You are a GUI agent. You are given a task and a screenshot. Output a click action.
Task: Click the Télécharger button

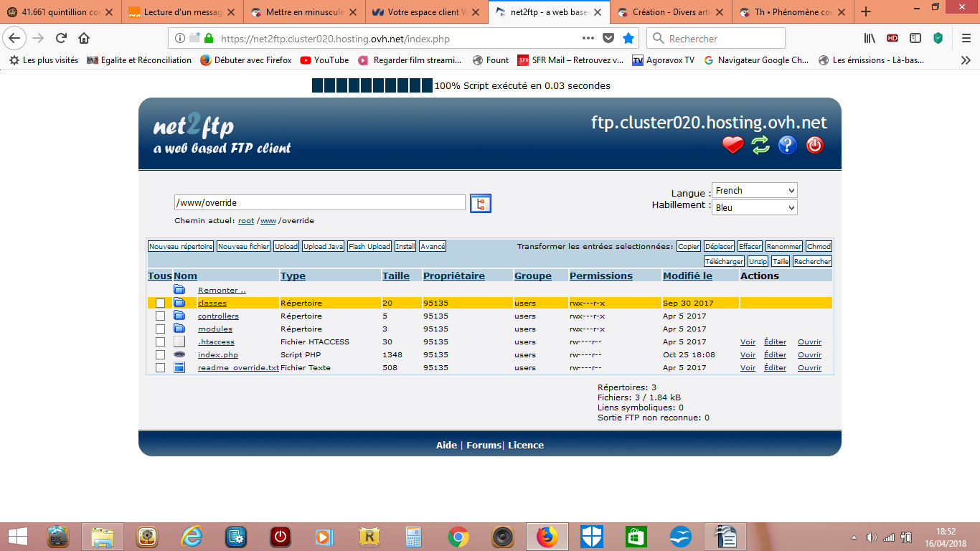point(724,261)
